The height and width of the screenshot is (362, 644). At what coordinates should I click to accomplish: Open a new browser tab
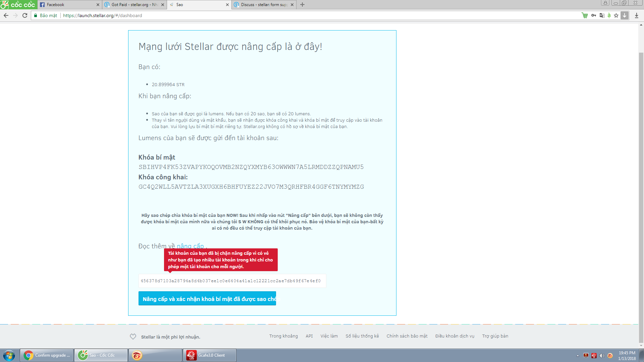(x=302, y=5)
